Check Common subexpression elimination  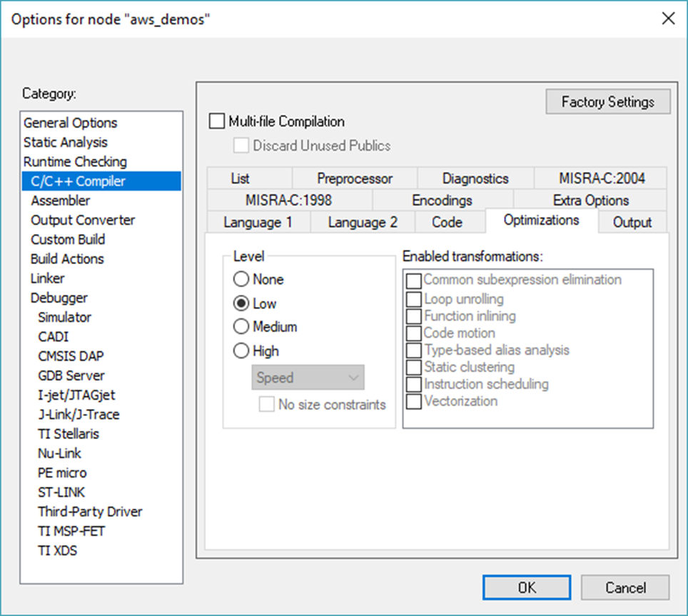pos(413,280)
